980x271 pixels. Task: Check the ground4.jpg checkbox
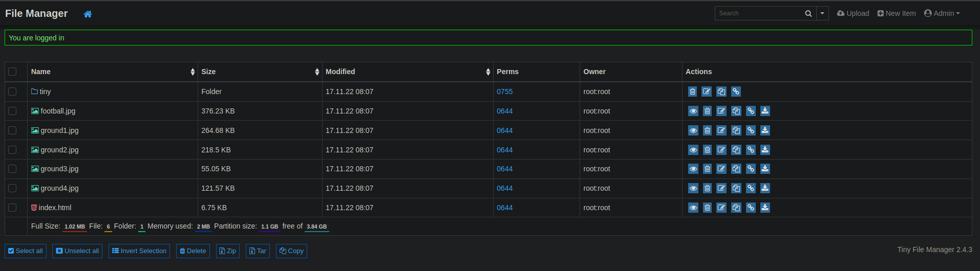pyautogui.click(x=12, y=188)
